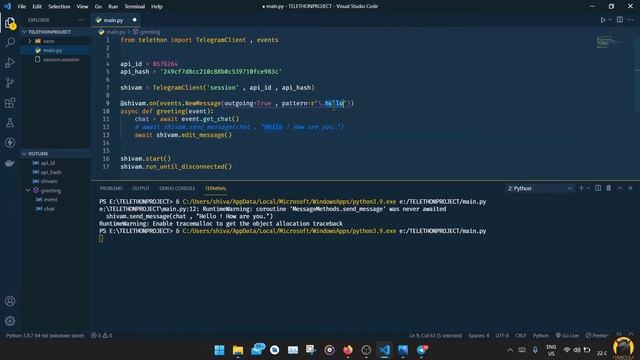Open the lightning bolt extension view

[10, 142]
